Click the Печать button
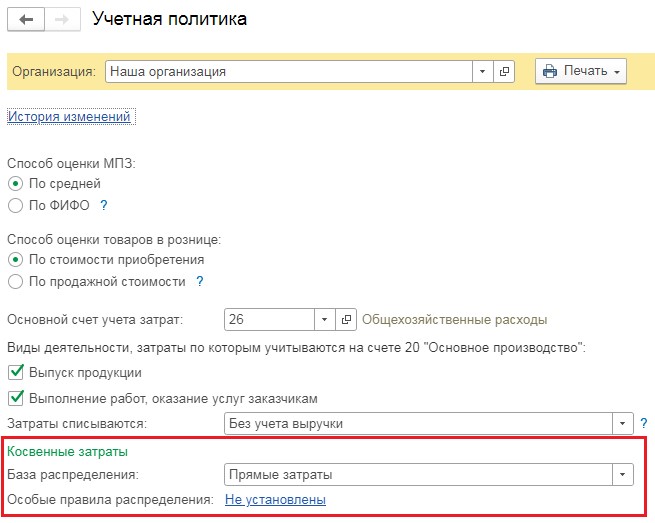This screenshot has width=655, height=523. tap(581, 71)
